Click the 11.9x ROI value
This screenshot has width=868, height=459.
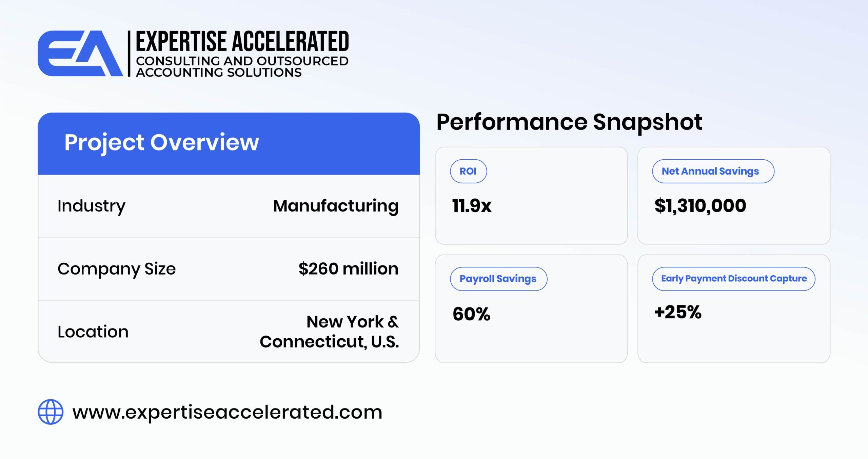(472, 206)
